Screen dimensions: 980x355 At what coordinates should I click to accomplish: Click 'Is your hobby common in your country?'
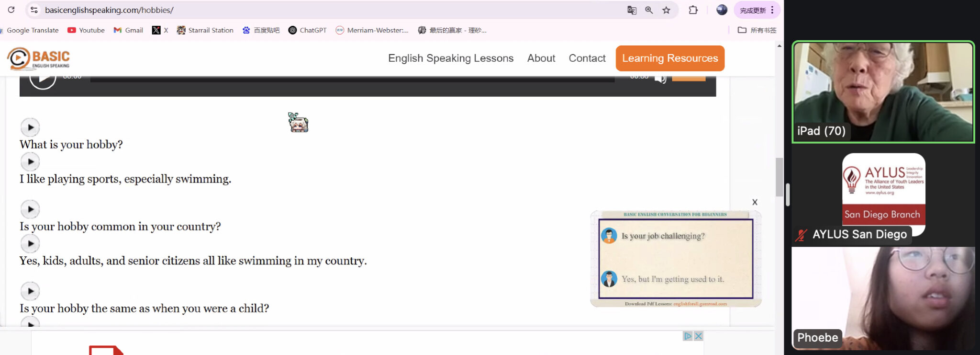click(x=120, y=227)
